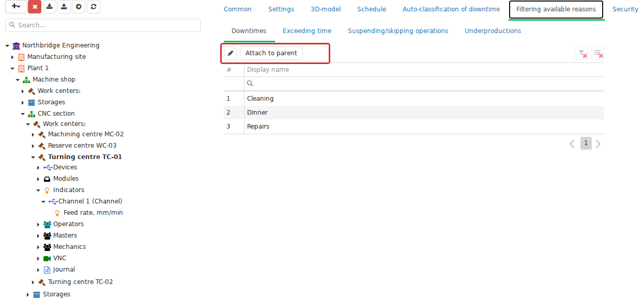Collapse the Machine shop node

[18, 80]
